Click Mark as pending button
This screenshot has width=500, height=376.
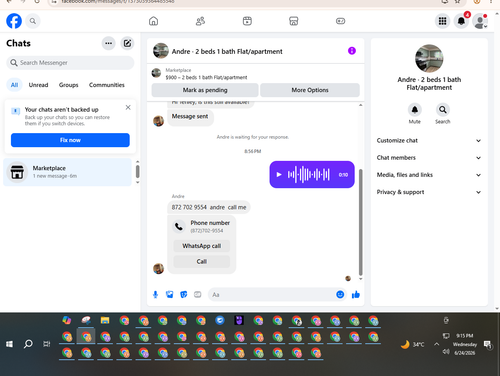(x=205, y=90)
